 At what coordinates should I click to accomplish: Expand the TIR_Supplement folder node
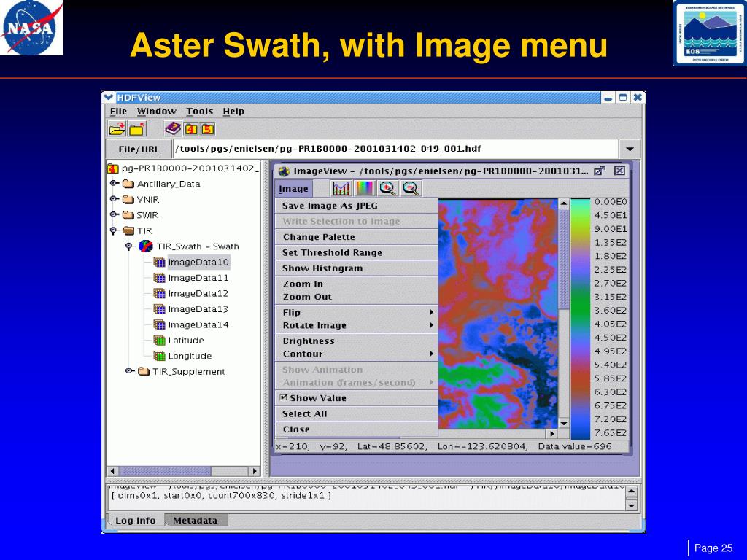[x=129, y=371]
